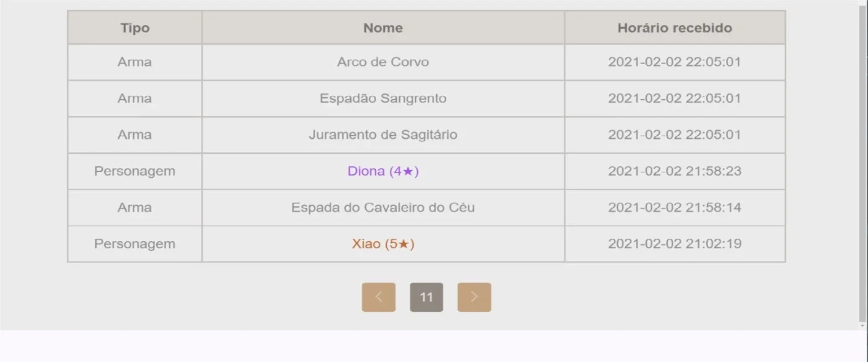Viewport: 868px width, 362px height.
Task: Click the Horário recebido column header
Action: pyautogui.click(x=675, y=28)
